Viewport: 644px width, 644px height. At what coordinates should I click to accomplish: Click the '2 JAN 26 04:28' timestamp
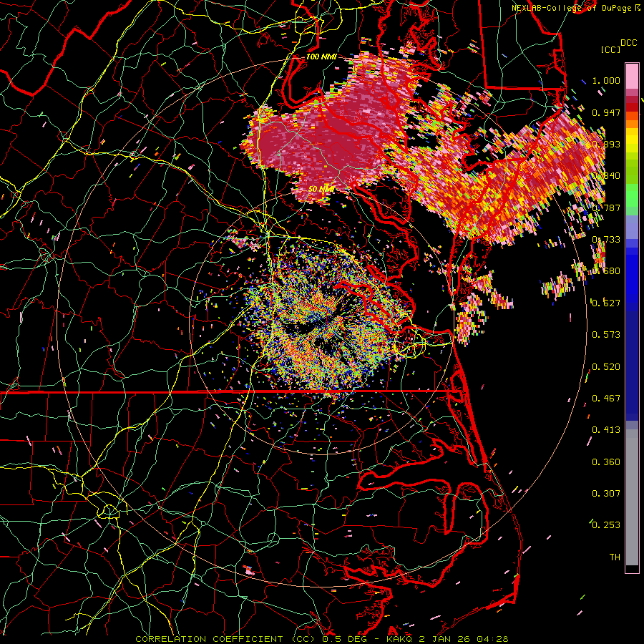pos(463,639)
